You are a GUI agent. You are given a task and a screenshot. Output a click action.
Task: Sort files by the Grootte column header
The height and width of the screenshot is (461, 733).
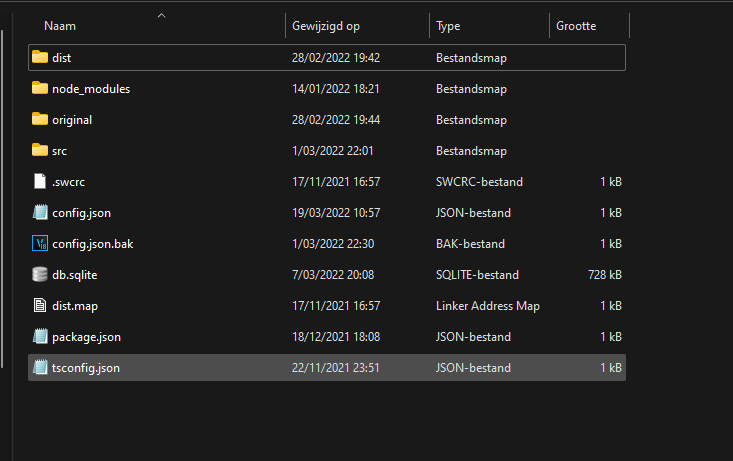[577, 26]
